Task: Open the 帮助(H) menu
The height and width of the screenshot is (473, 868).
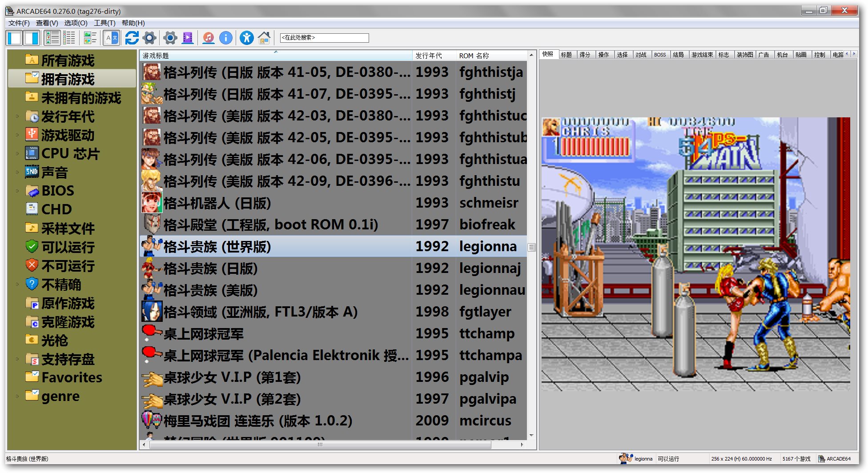Action: tap(133, 23)
